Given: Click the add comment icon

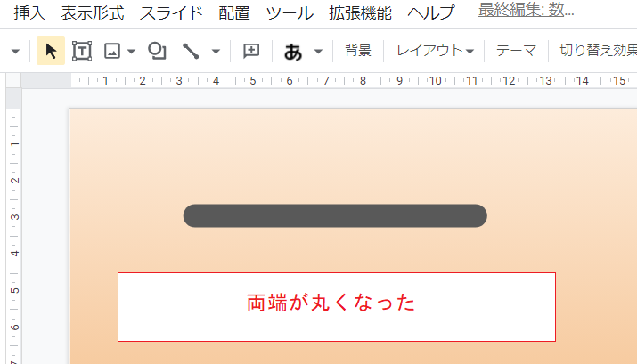Looking at the screenshot, I should [251, 51].
